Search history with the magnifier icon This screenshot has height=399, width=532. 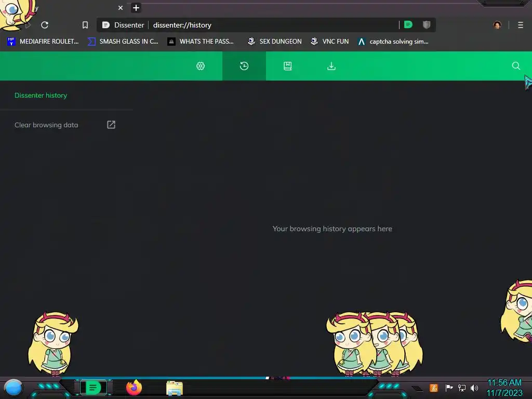click(516, 66)
